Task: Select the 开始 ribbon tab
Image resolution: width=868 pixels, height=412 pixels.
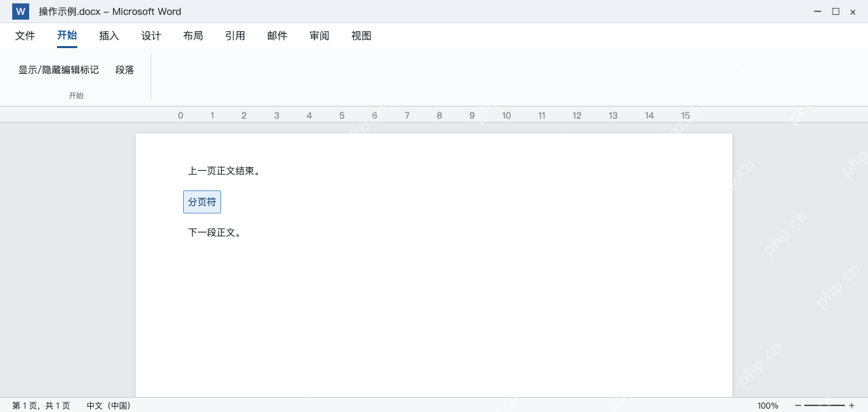Action: point(67,36)
